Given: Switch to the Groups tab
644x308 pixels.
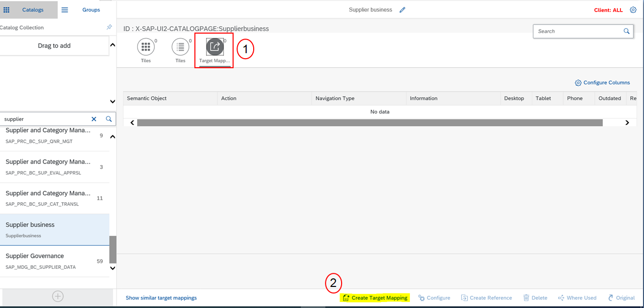Looking at the screenshot, I should [x=91, y=10].
